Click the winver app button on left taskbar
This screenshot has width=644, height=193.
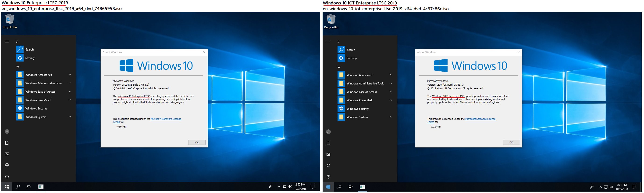click(x=41, y=187)
